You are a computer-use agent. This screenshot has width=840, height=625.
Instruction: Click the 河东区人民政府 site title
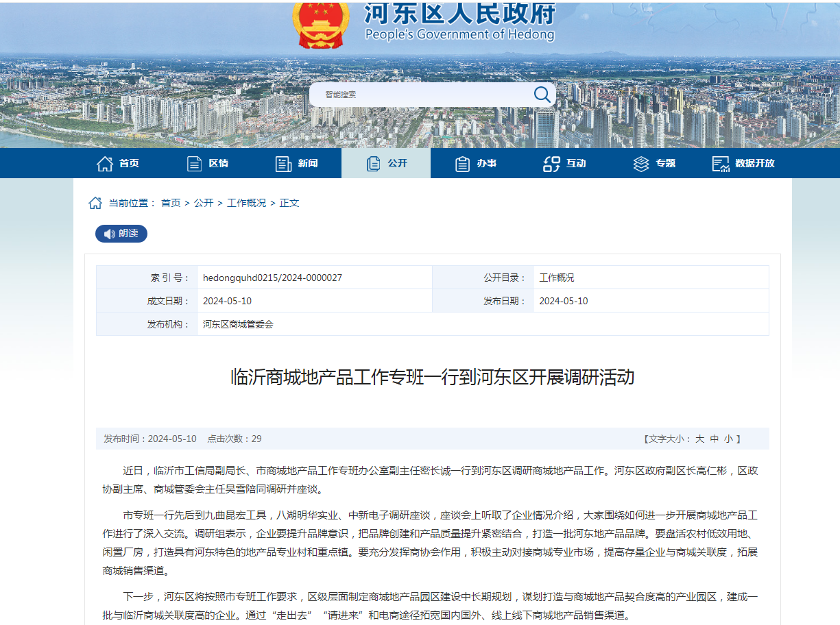click(x=459, y=12)
